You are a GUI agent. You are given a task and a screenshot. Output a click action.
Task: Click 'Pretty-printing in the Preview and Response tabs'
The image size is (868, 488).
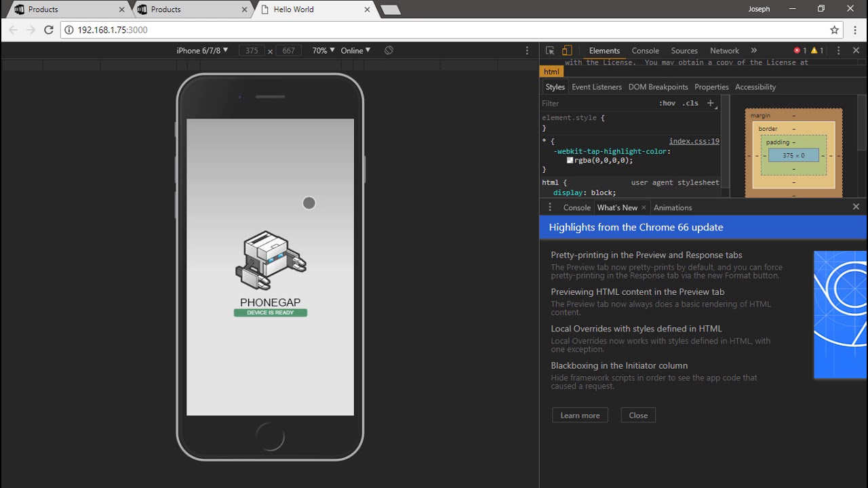pyautogui.click(x=646, y=256)
